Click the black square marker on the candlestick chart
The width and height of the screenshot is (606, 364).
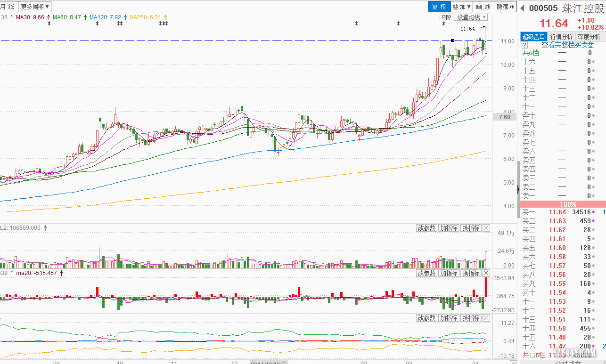(452, 40)
